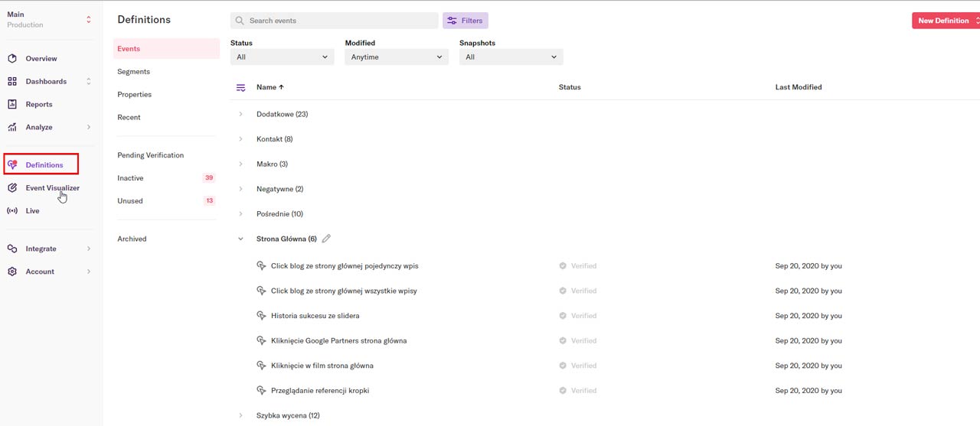Screen dimensions: 980x426
Task: Switch to the Segments tab
Action: (x=134, y=72)
